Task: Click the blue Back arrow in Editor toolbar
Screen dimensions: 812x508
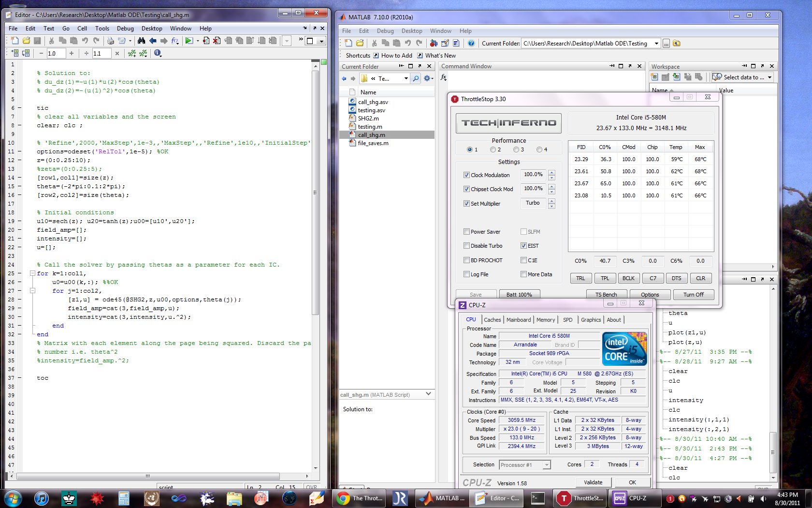Action: pos(153,41)
